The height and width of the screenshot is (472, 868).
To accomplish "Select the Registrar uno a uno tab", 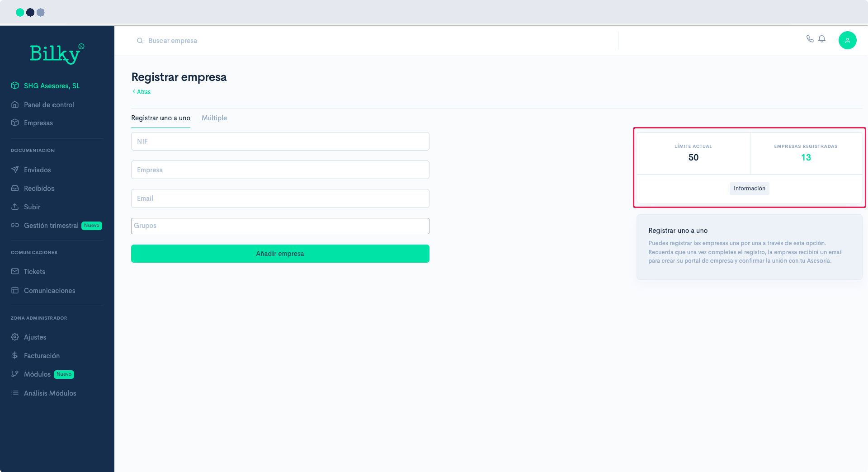I will tap(160, 118).
